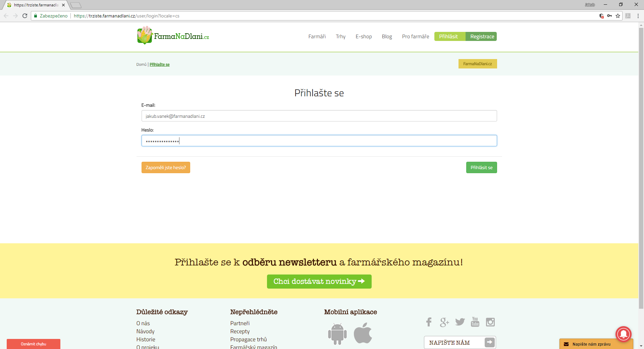Click the Android app icon
This screenshot has height=349, width=644.
(x=337, y=334)
